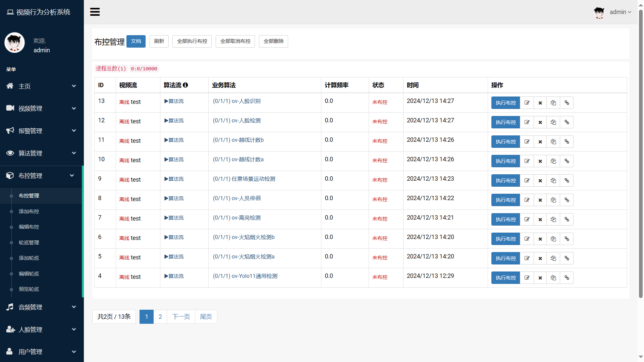Select 轮巡管理 in the sidebar
This screenshot has height=362, width=644.
click(x=29, y=243)
